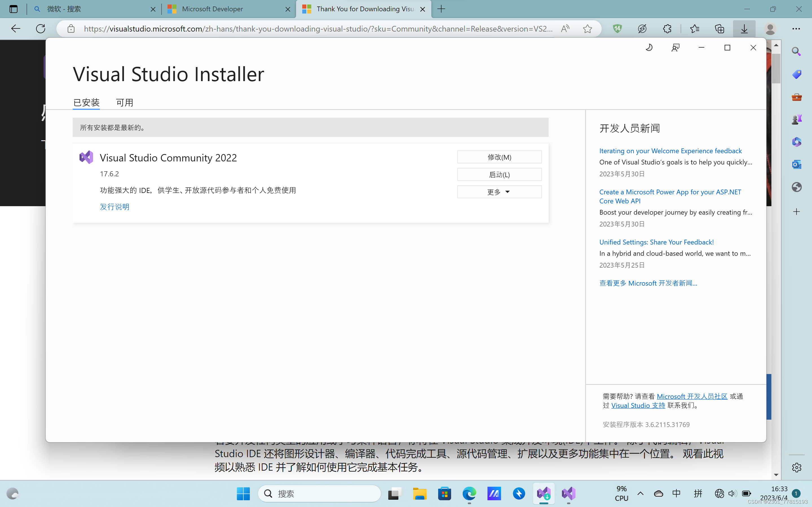Screen dimensions: 812x507
Task: Select the 已安装 tab
Action: (x=86, y=102)
